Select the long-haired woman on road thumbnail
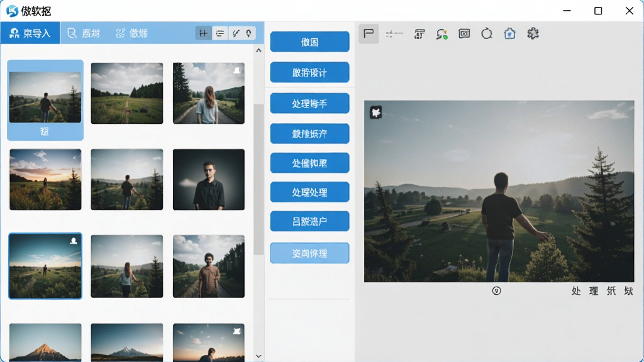644x362 pixels. tap(209, 93)
